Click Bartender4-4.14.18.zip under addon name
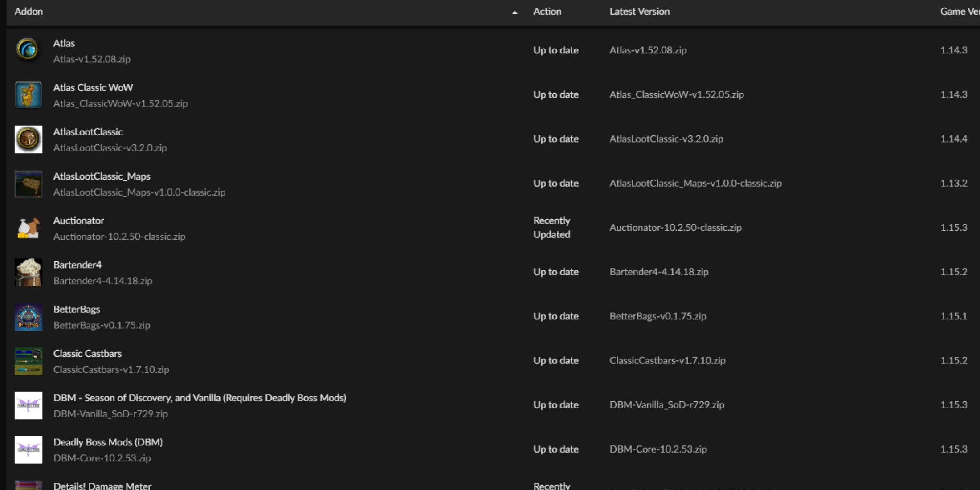 [x=103, y=281]
